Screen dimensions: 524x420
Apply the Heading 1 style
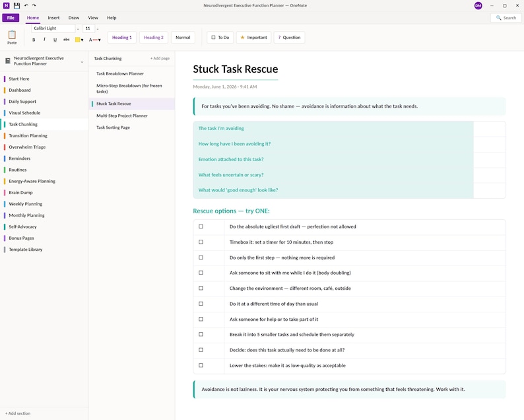(122, 38)
